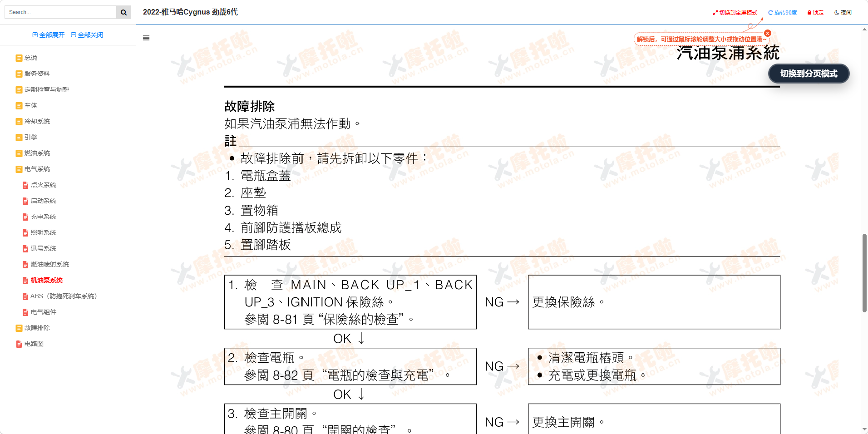
Task: Open the 燃油系统 section
Action: pyautogui.click(x=37, y=153)
